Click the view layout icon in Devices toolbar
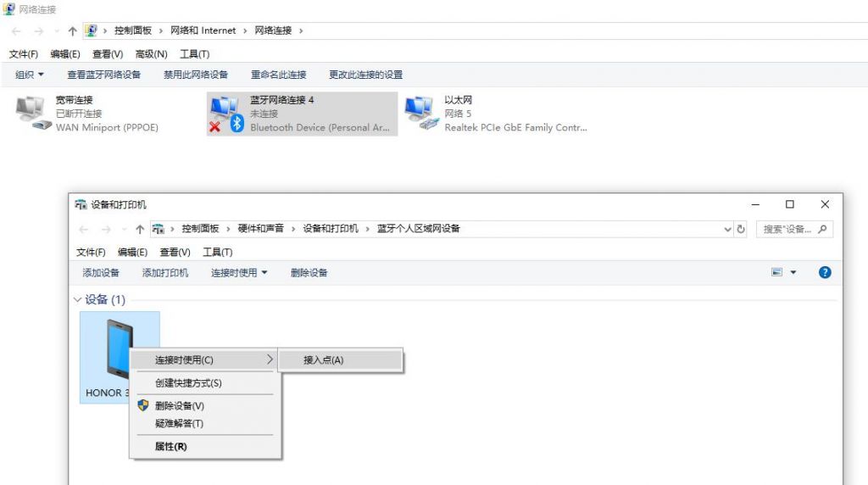Viewport: 868px width, 485px height. [776, 272]
